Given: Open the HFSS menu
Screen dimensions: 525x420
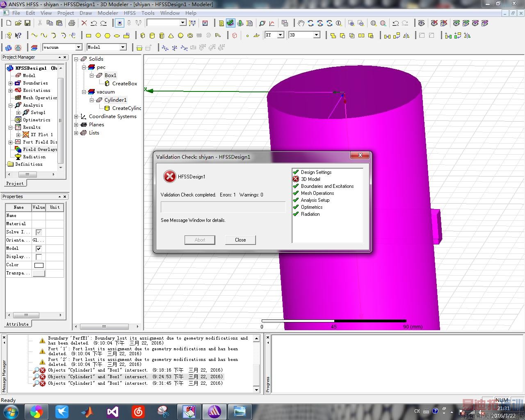Looking at the screenshot, I should tap(130, 13).
